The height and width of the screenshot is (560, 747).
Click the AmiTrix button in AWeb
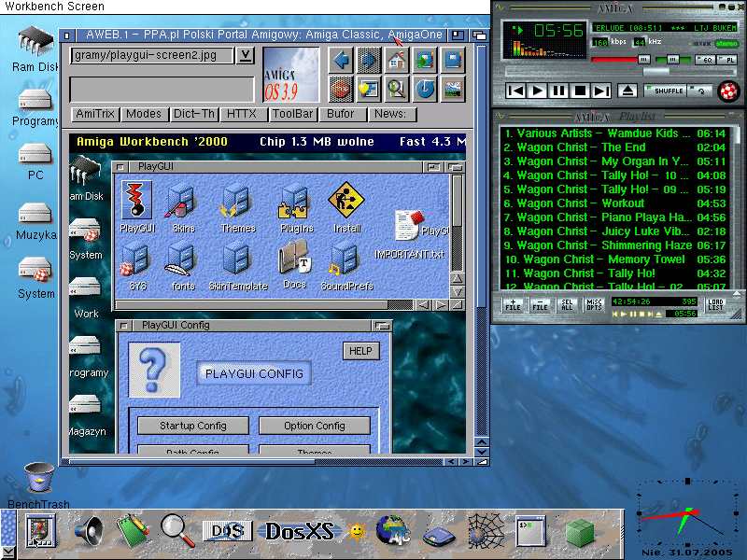point(95,114)
